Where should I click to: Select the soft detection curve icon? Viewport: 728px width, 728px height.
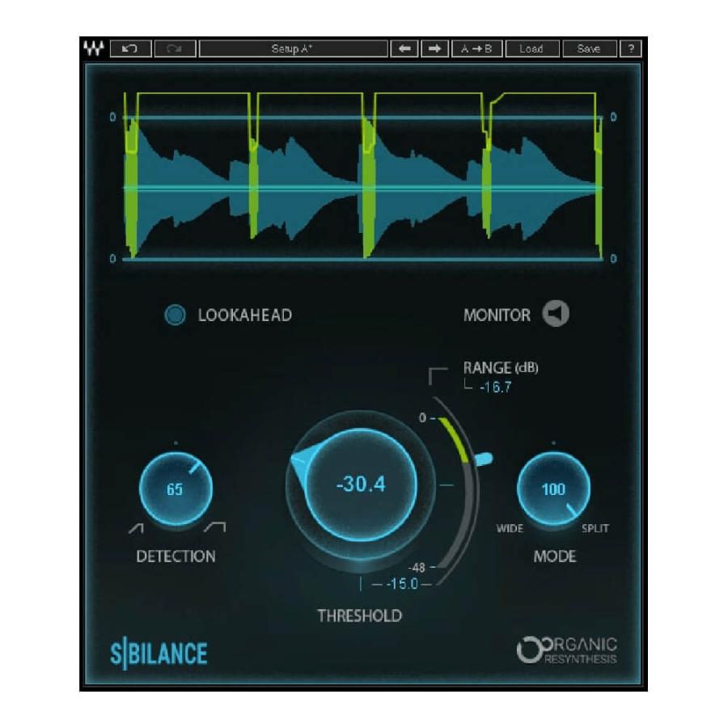(136, 527)
